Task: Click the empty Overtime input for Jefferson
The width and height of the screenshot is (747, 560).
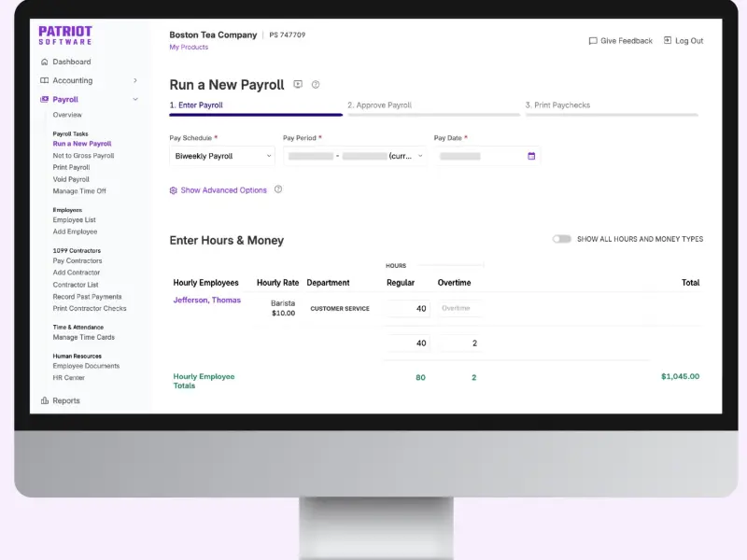Action: [460, 308]
